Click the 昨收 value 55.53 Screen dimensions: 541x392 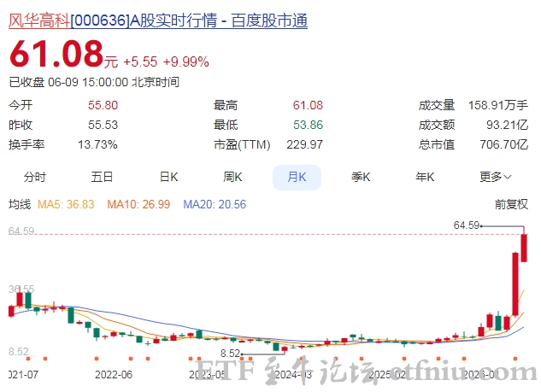(x=103, y=125)
